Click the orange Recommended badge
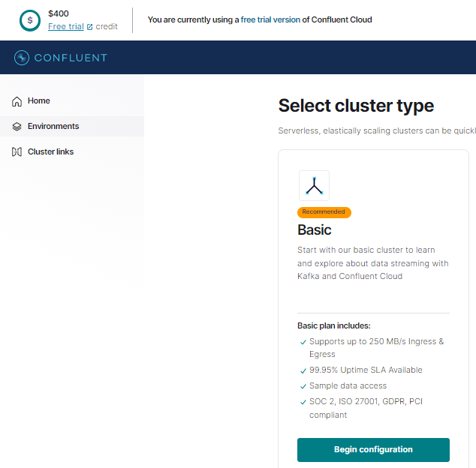The width and height of the screenshot is (476, 468). [x=324, y=212]
